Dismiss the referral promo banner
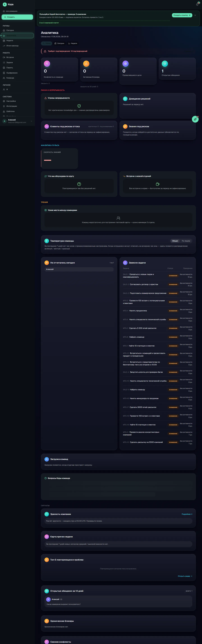Image resolution: width=202 pixels, height=644 pixels. [x=195, y=15]
